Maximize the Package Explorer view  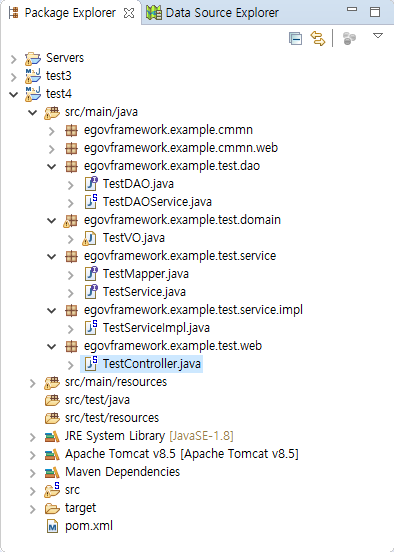tap(375, 12)
